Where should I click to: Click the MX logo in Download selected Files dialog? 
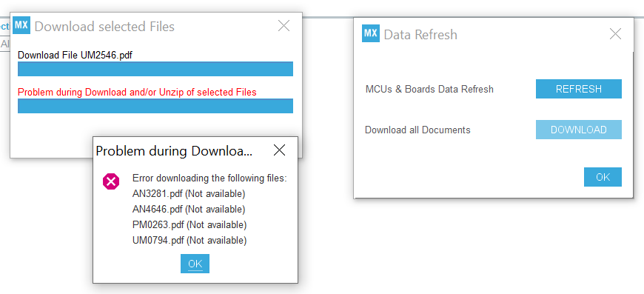coord(21,25)
